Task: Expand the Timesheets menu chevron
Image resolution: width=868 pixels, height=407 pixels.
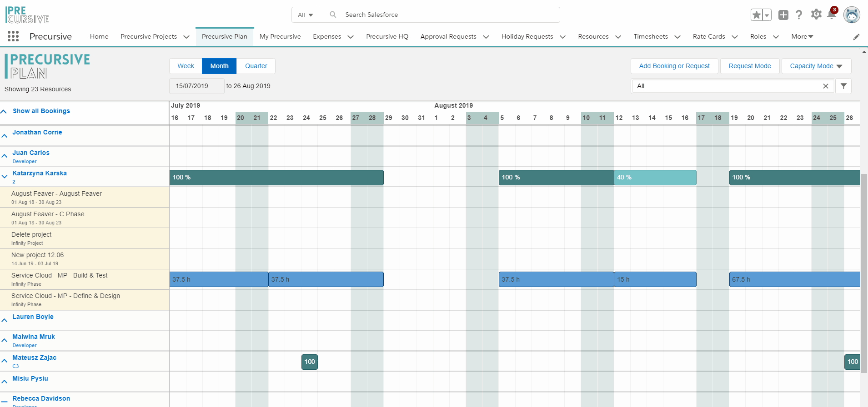Action: [x=677, y=37]
